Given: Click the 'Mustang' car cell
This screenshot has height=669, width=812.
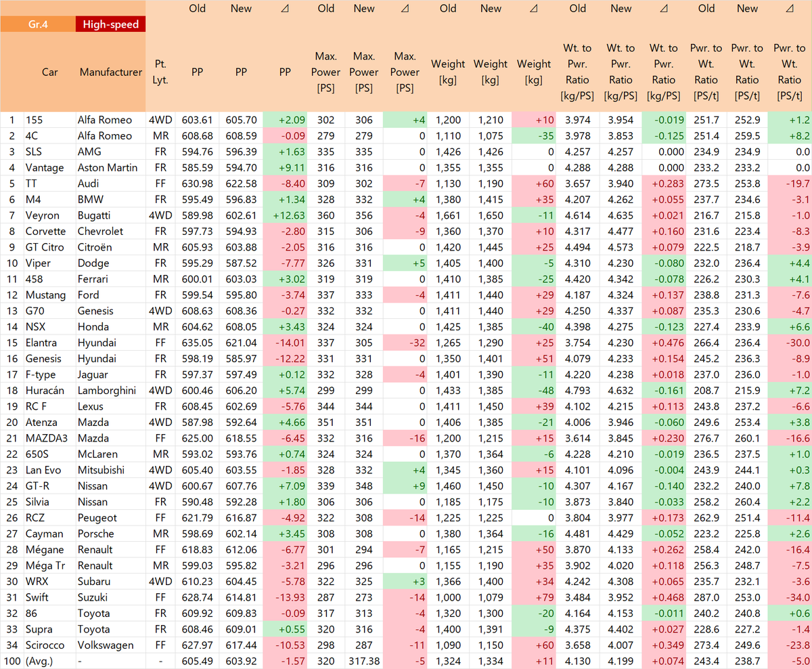Looking at the screenshot, I should coord(50,295).
